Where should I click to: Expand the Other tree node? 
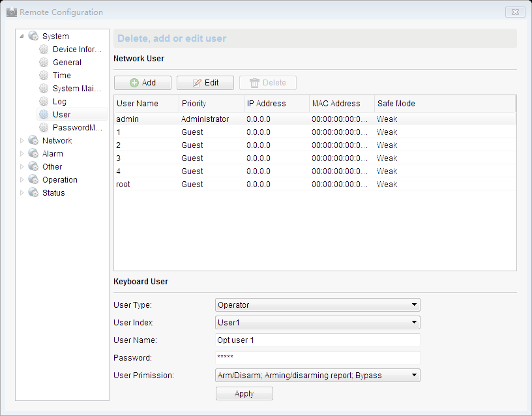click(x=22, y=167)
